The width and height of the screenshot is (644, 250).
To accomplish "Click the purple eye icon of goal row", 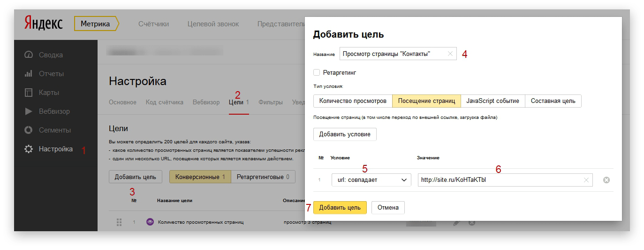I will [150, 222].
